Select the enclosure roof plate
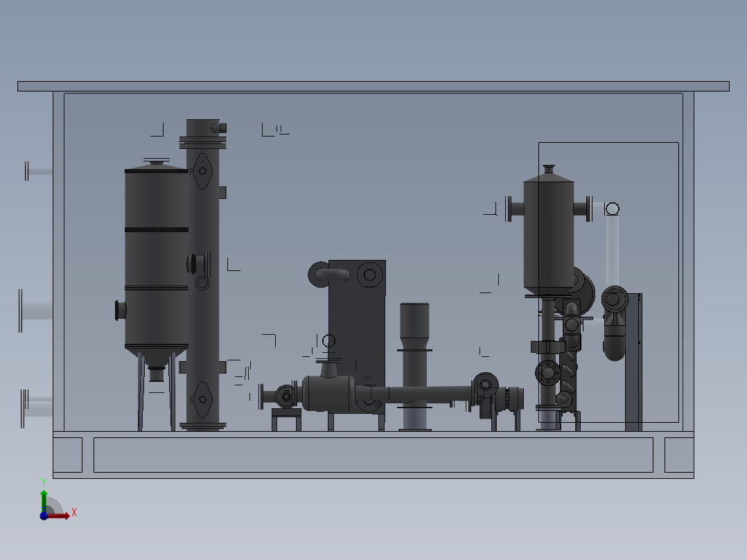The width and height of the screenshot is (747, 560). (373, 86)
